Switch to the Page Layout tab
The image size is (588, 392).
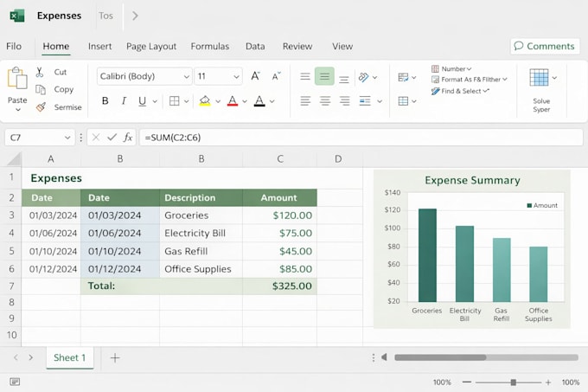[151, 46]
